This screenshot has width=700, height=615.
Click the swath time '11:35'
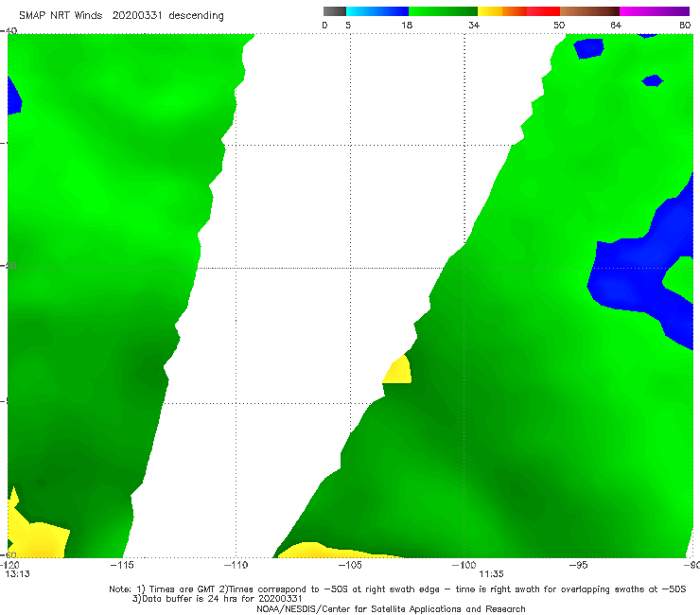point(491,574)
